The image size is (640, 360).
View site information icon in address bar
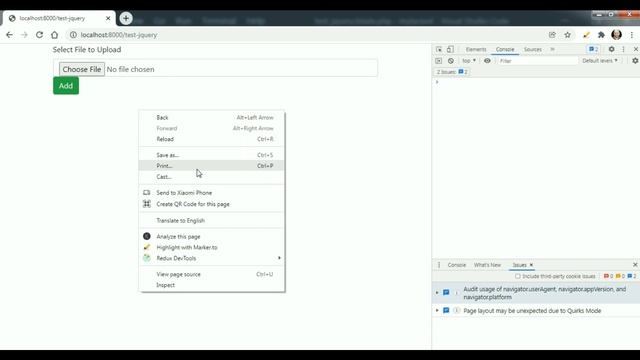coord(73,35)
